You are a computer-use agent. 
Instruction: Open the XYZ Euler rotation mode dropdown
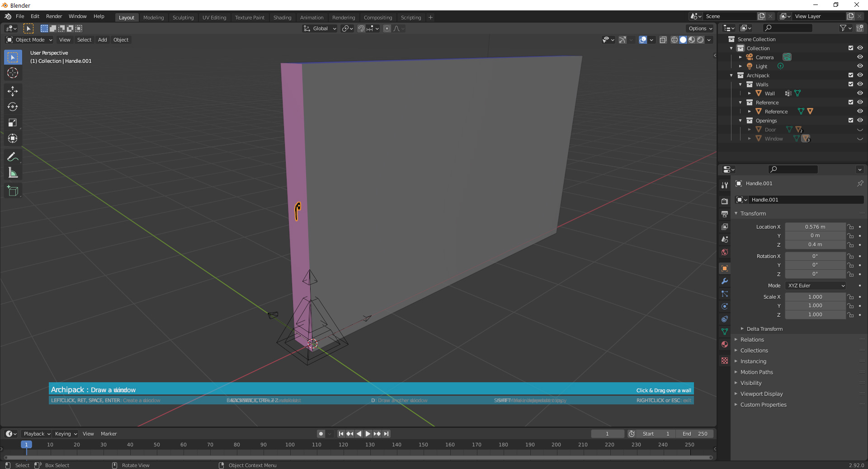[816, 286]
